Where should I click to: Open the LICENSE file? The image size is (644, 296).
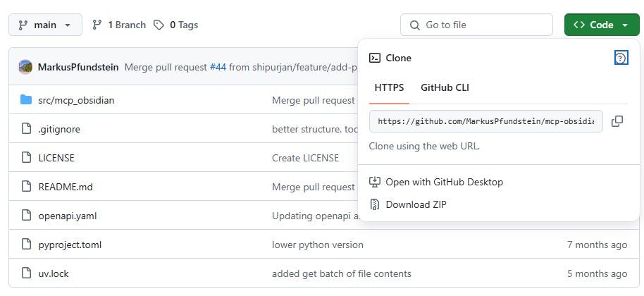(56, 158)
